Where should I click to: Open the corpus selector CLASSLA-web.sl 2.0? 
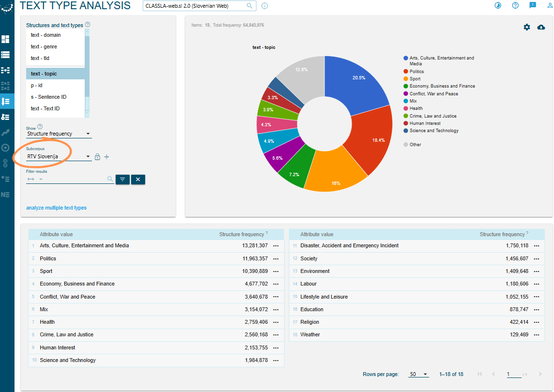point(199,6)
